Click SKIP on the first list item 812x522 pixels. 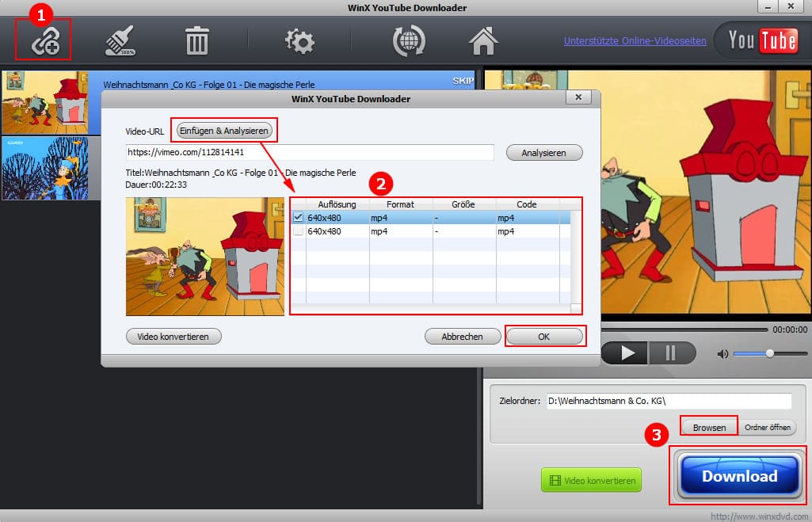(x=463, y=81)
